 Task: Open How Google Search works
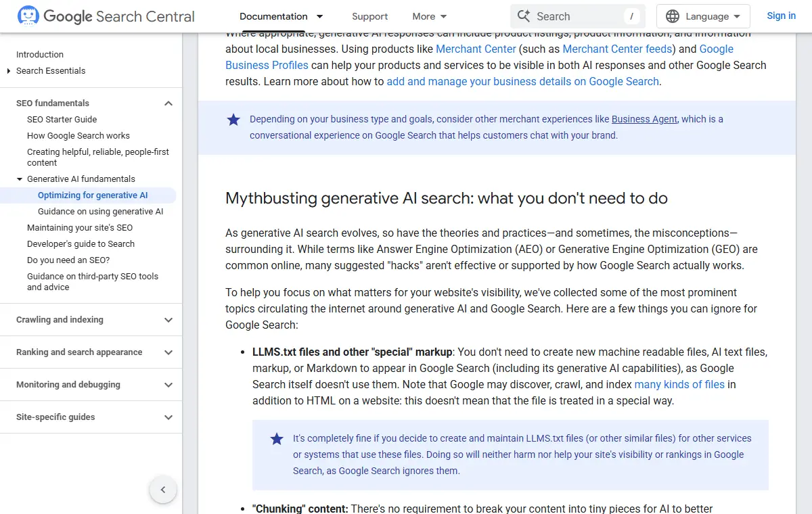coord(78,136)
